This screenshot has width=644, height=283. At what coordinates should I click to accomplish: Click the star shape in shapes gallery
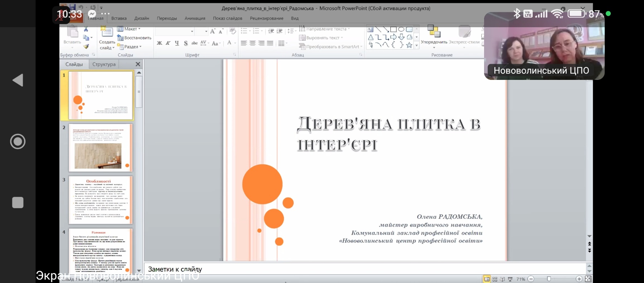coord(409,45)
